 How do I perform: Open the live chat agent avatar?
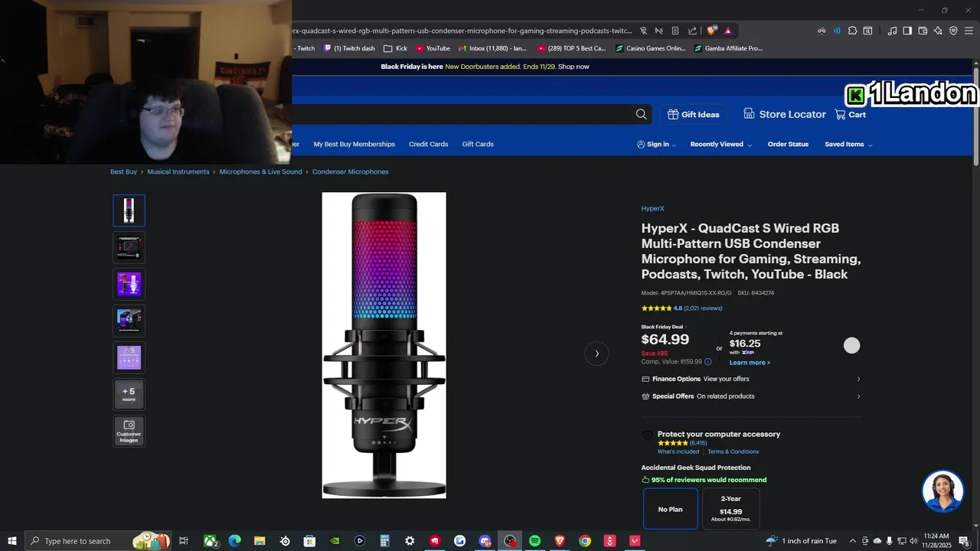(x=942, y=491)
